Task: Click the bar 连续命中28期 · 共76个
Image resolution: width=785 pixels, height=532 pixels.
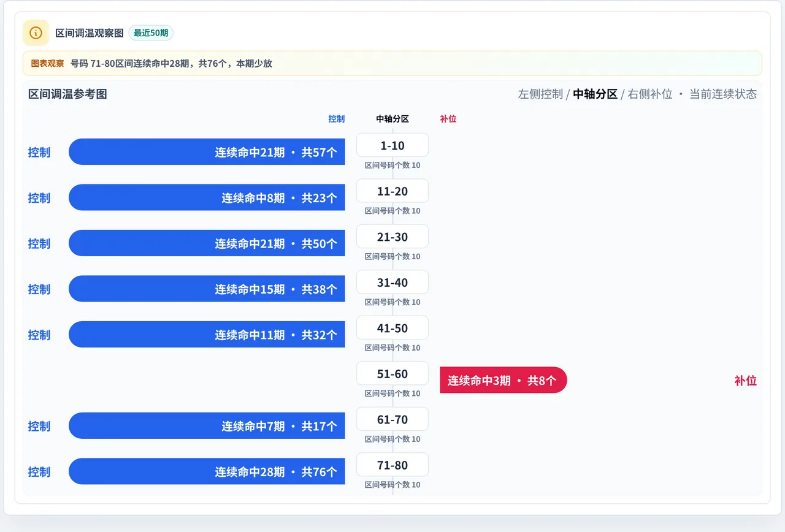Action: coord(207,471)
